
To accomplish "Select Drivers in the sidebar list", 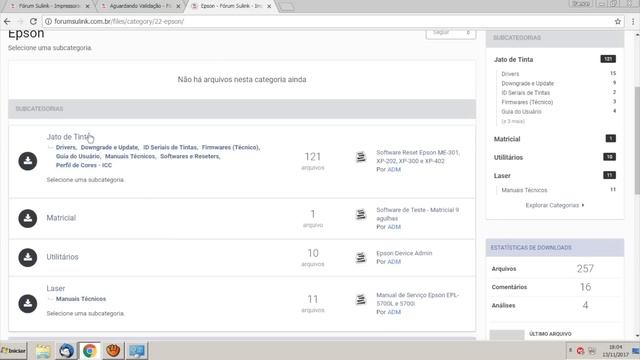I will pos(510,74).
